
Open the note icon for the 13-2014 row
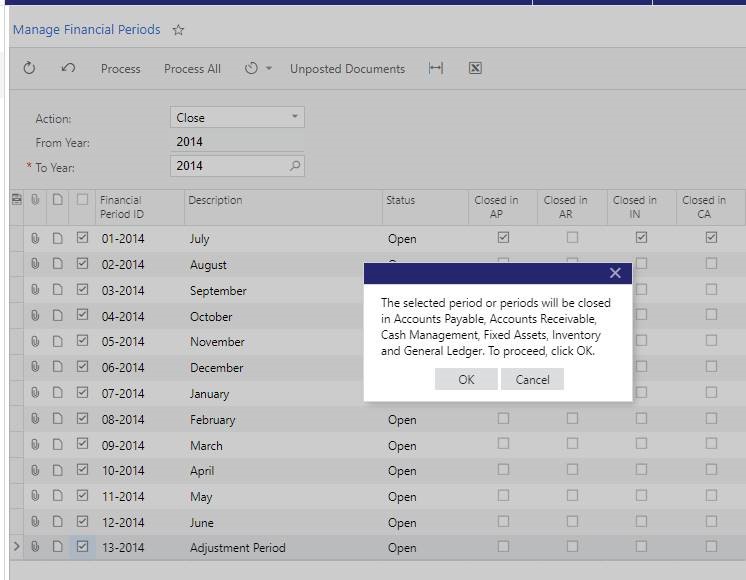[58, 547]
